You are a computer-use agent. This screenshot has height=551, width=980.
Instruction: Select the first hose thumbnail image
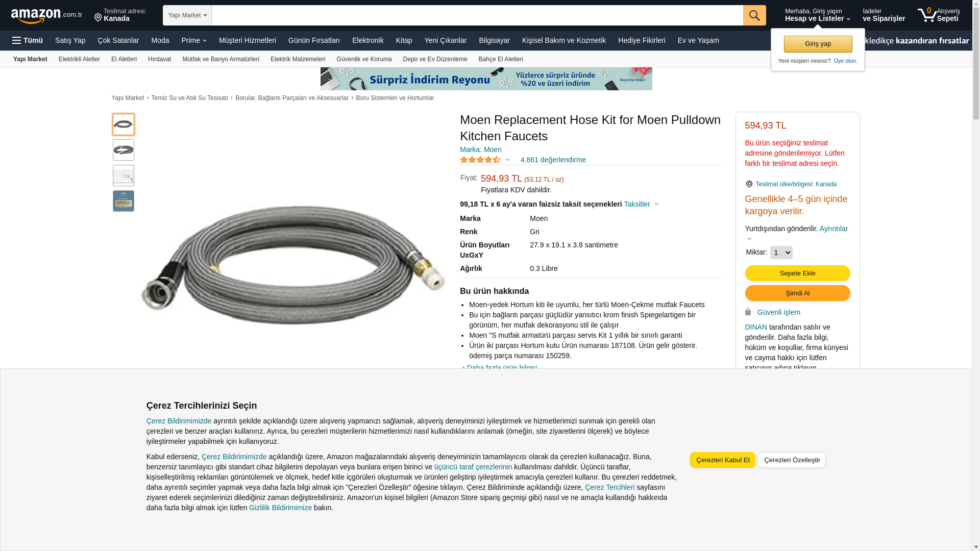(124, 124)
